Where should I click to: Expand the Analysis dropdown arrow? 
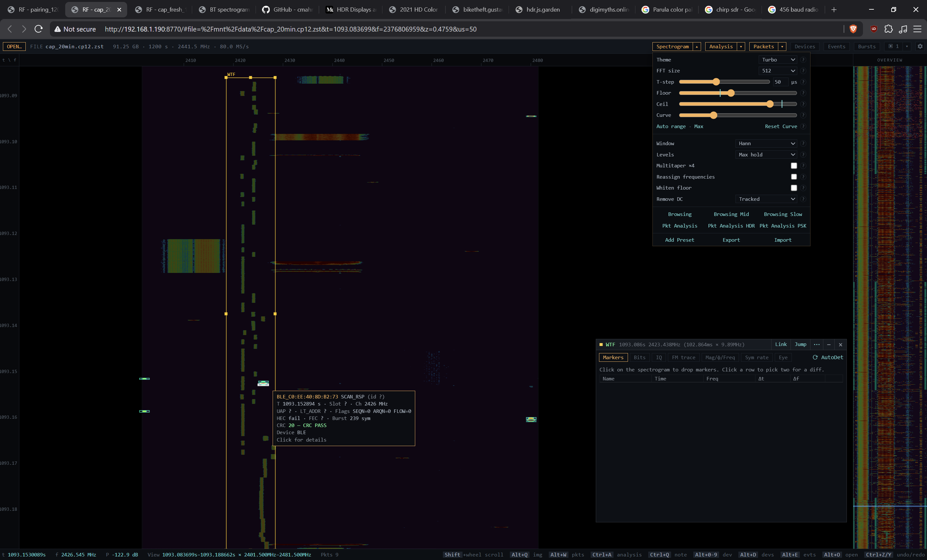coord(741,47)
